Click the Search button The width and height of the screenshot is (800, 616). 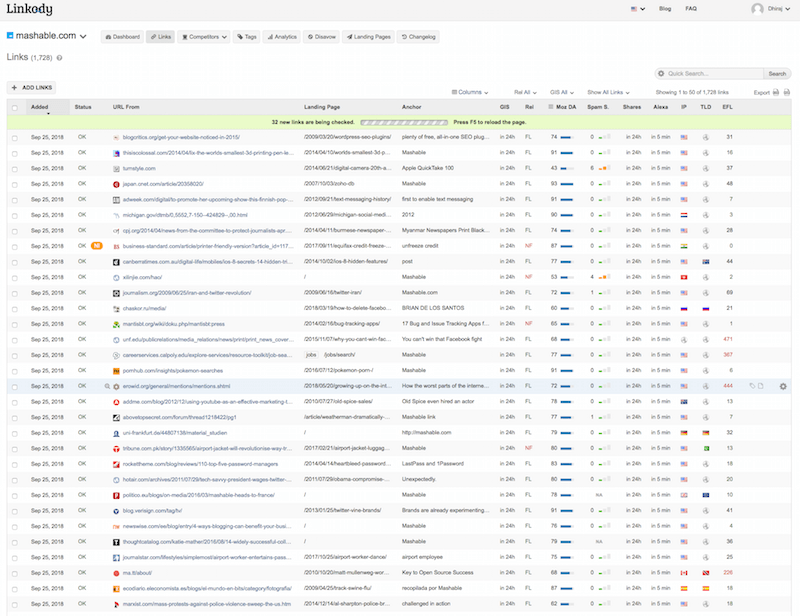[777, 73]
